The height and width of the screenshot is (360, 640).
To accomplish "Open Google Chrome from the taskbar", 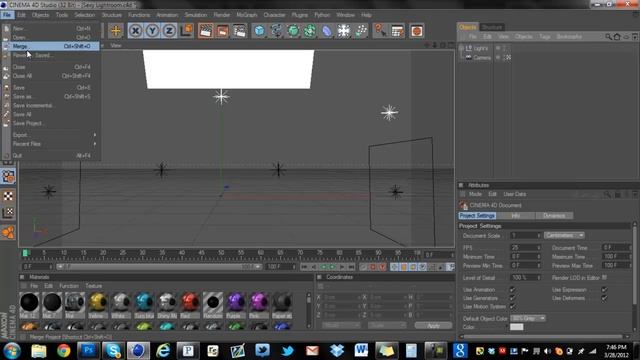I will click(x=64, y=351).
